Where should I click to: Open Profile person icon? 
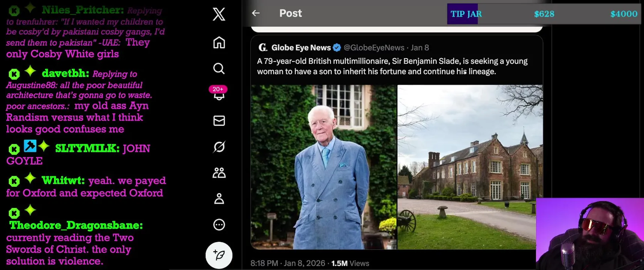[x=219, y=198]
